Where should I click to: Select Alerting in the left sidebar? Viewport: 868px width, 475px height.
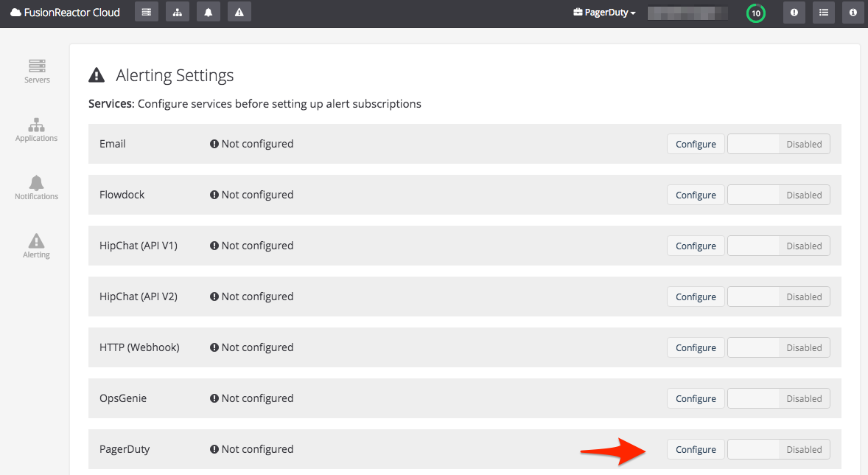click(36, 246)
